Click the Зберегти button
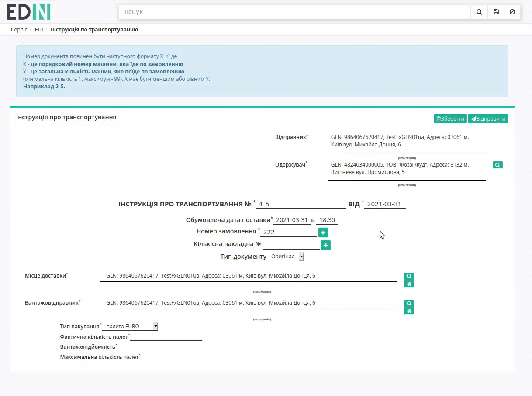The height and width of the screenshot is (396, 532). (450, 118)
